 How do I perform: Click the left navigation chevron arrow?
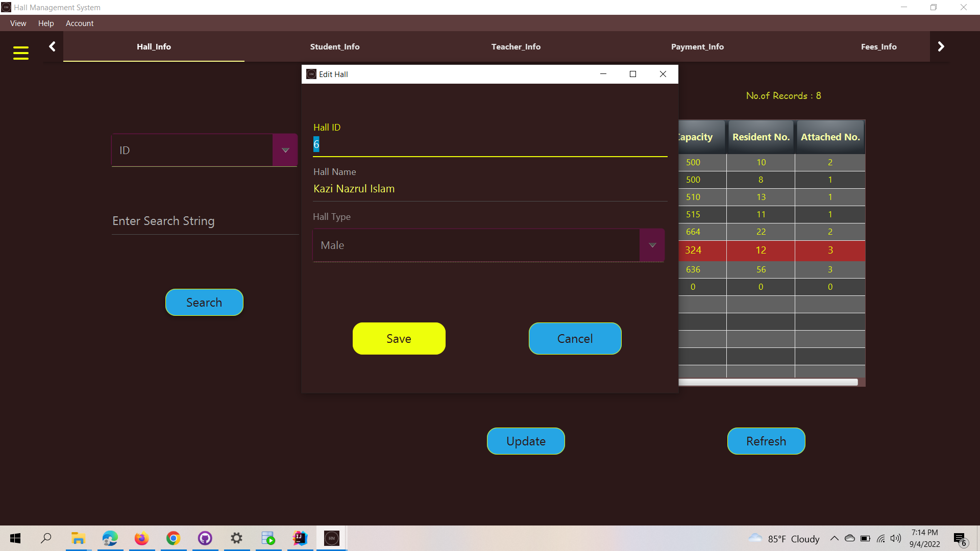(52, 46)
